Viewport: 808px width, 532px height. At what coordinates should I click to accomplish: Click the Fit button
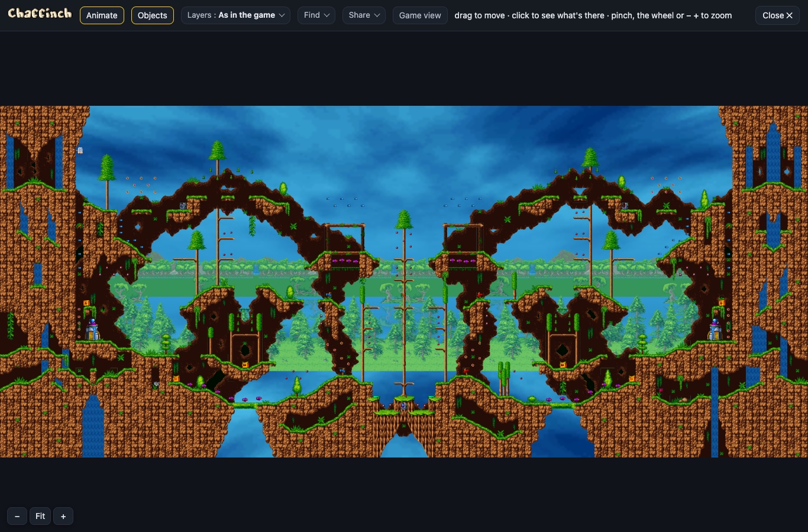pos(40,516)
